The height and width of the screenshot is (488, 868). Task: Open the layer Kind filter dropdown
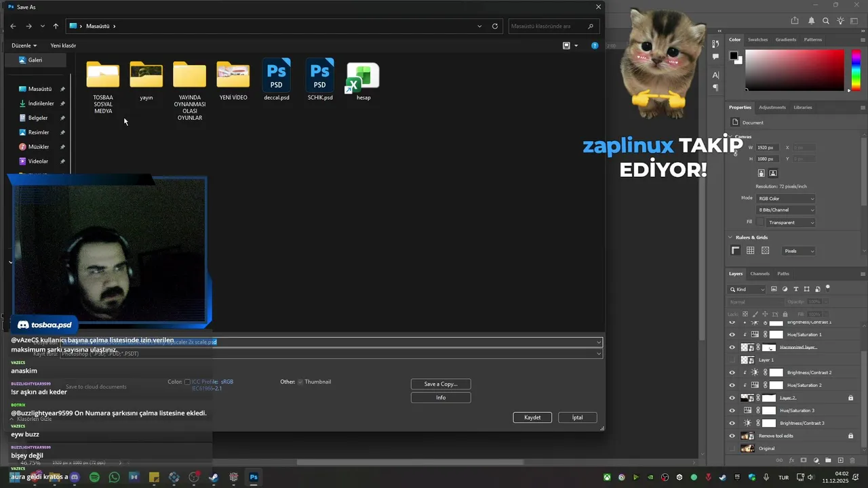747,289
